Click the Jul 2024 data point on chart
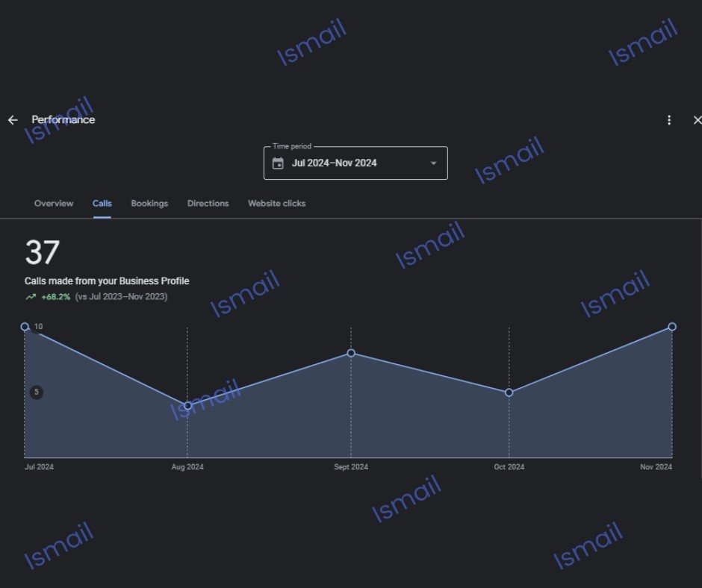 (25, 327)
